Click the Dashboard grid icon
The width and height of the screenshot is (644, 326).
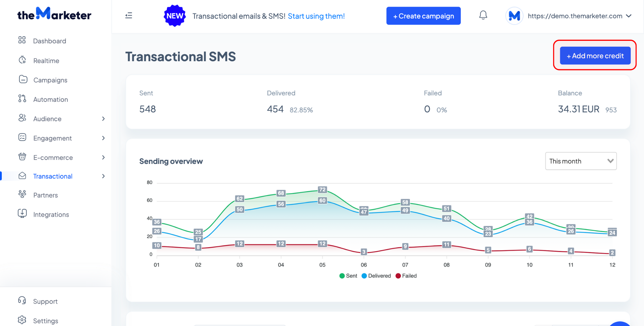pos(22,40)
